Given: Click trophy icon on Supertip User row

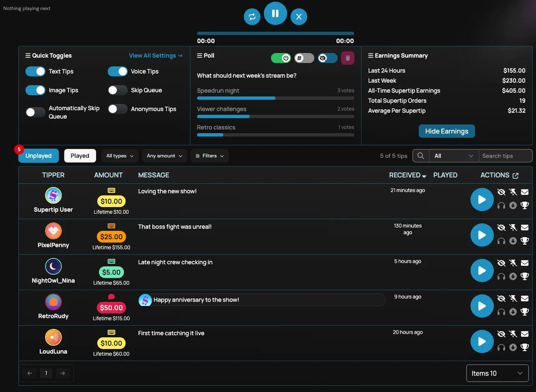Looking at the screenshot, I should tap(525, 205).
